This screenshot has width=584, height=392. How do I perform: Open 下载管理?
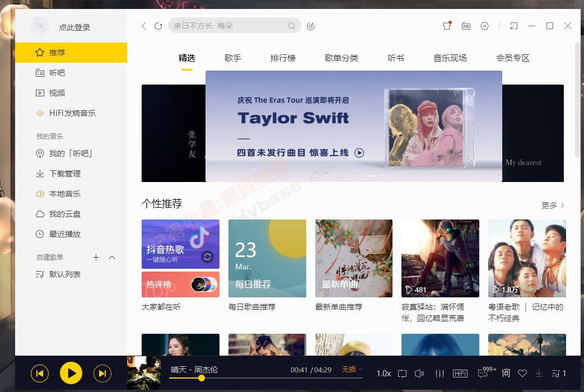tap(71, 173)
